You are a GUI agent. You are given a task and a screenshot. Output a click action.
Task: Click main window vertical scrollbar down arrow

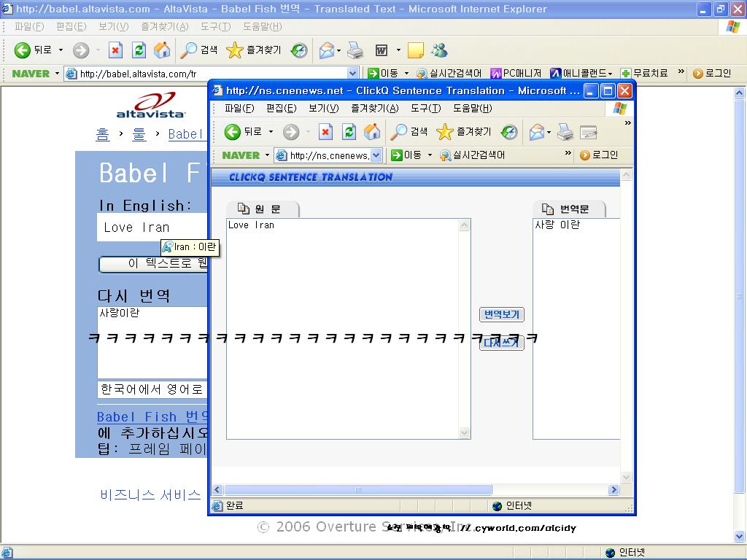coord(740,537)
